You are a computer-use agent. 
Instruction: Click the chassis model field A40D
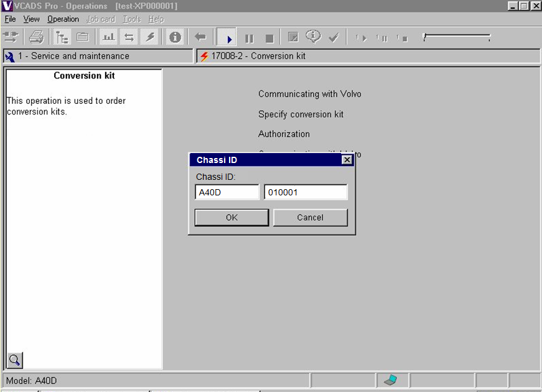pos(227,192)
